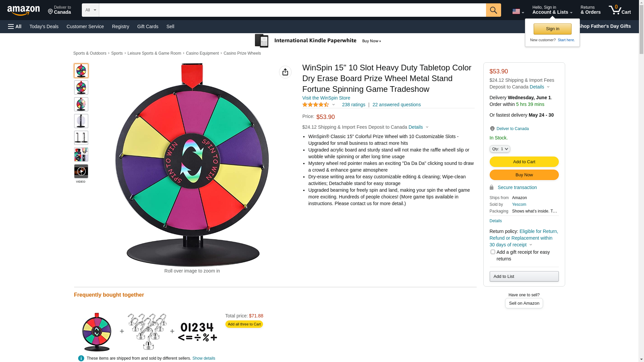Check the gift receipt checkbox
Viewport: 644px width, 362px height.
[x=493, y=252]
